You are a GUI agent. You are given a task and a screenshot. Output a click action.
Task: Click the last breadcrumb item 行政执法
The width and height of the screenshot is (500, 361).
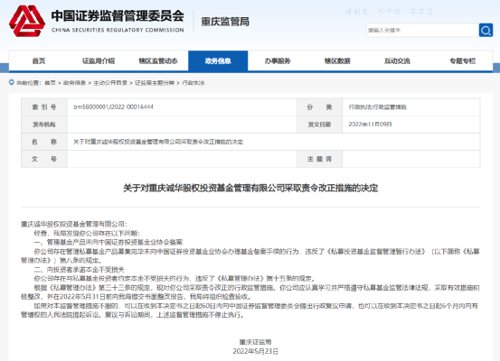tap(193, 83)
